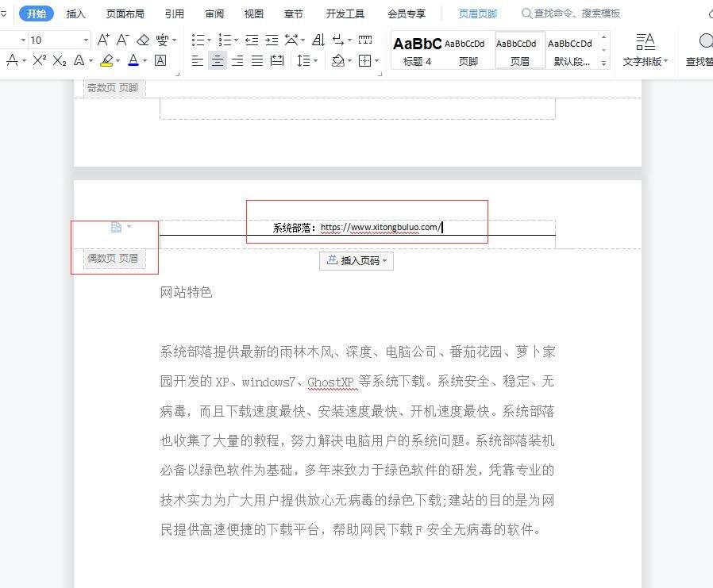Screen dimensions: 713x588
Task: Click the xitongbuluo.com header URL
Action: click(380, 227)
